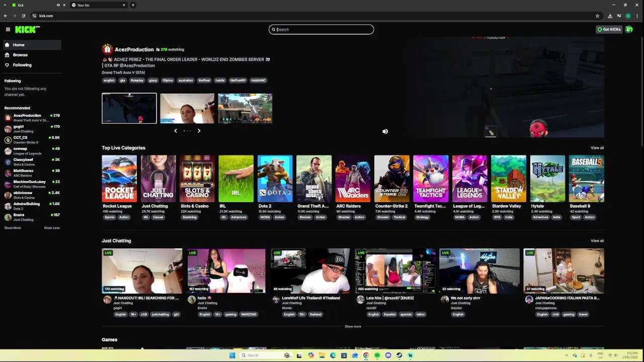The height and width of the screenshot is (362, 644).
Task: Click Show more under Just Chatting
Action: tap(353, 326)
